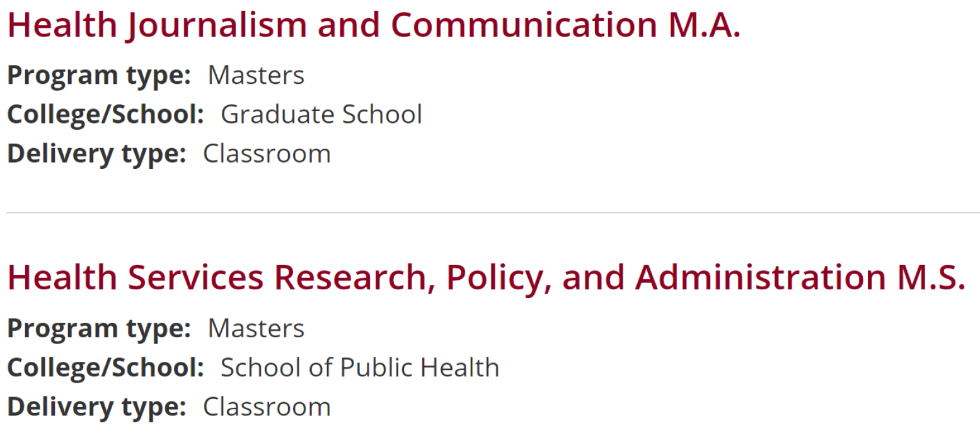Click "Delivery type:" label under Health Journalism
The image size is (980, 428).
coord(96,154)
